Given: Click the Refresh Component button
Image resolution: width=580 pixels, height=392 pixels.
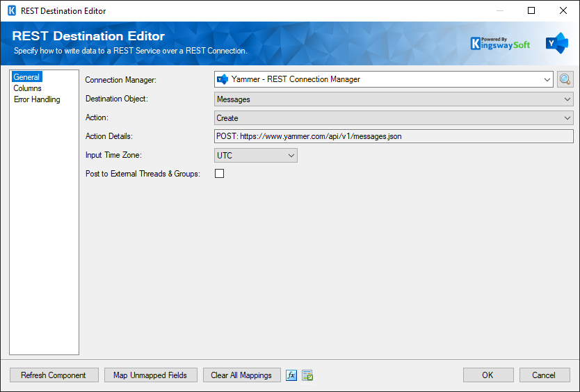Looking at the screenshot, I should click(x=54, y=375).
